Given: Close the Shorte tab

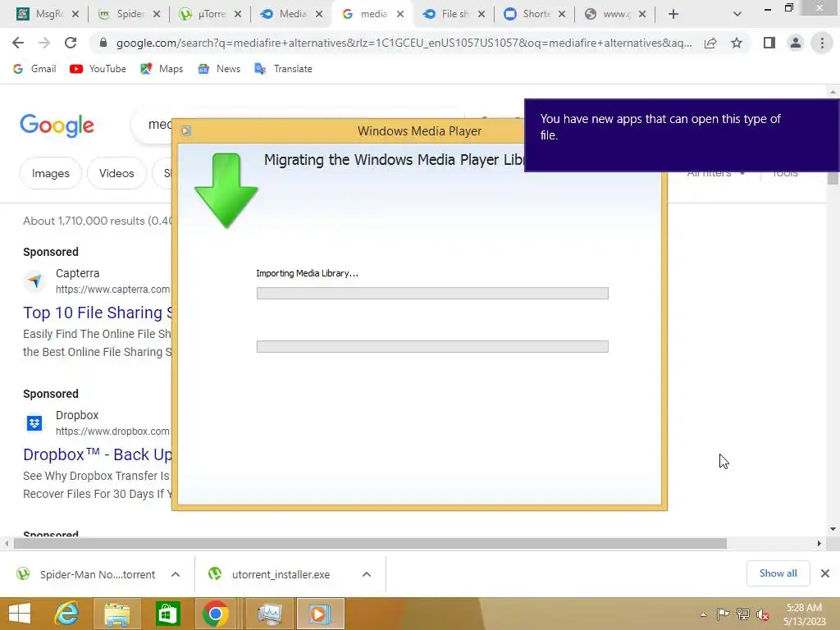Looking at the screenshot, I should pos(561,14).
